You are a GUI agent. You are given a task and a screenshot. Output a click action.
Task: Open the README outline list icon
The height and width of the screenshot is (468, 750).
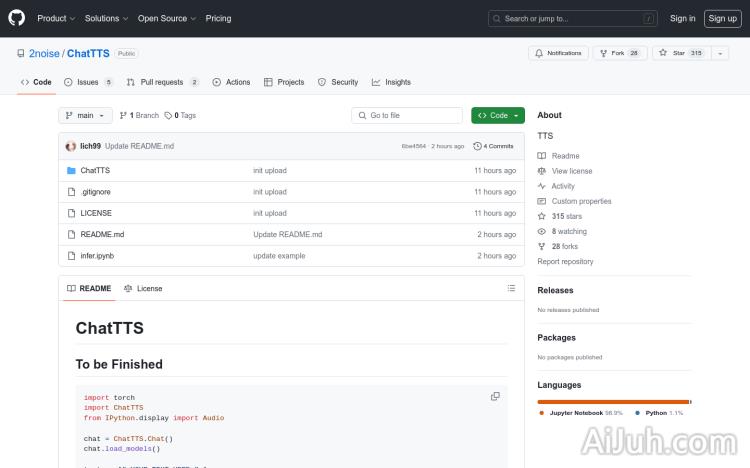pyautogui.click(x=511, y=288)
